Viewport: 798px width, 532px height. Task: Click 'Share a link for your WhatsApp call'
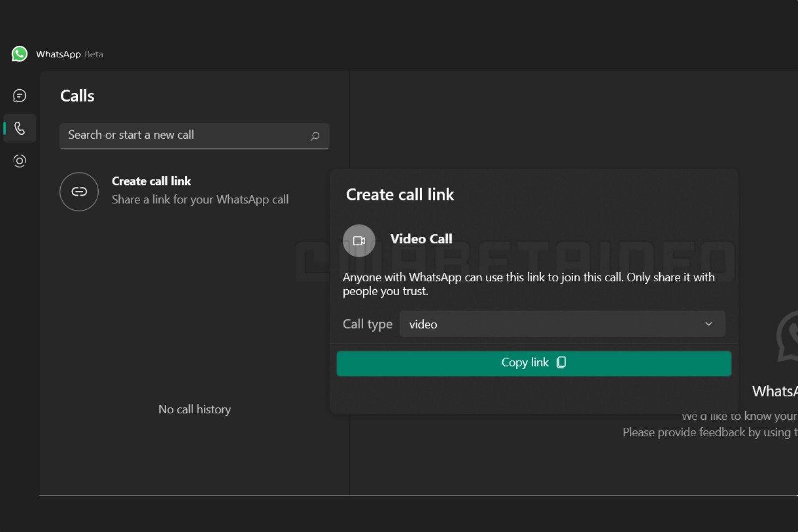[200, 199]
